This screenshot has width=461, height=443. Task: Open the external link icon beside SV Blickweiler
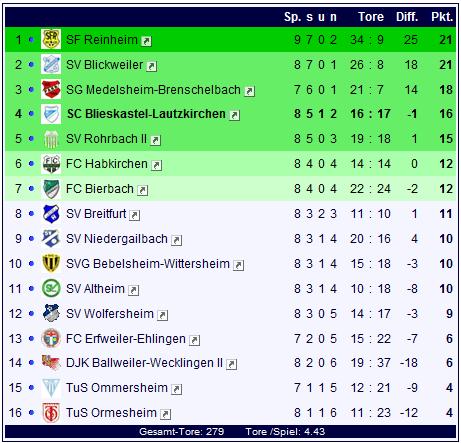pyautogui.click(x=152, y=66)
